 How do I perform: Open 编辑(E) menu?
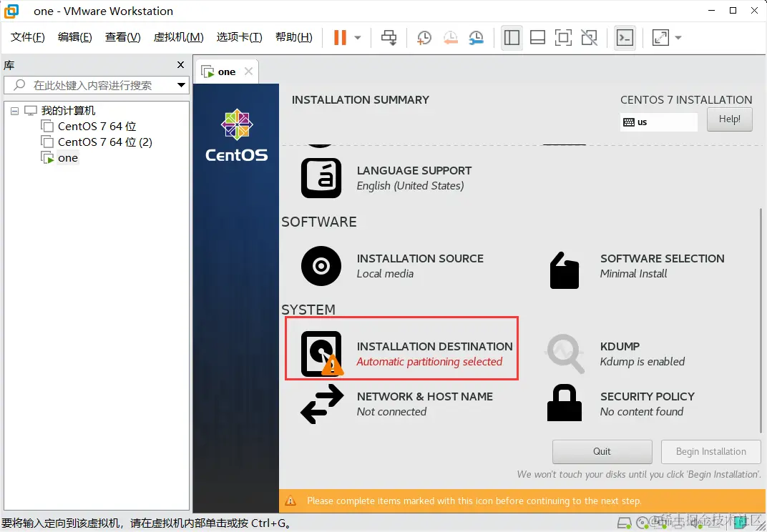pos(74,37)
